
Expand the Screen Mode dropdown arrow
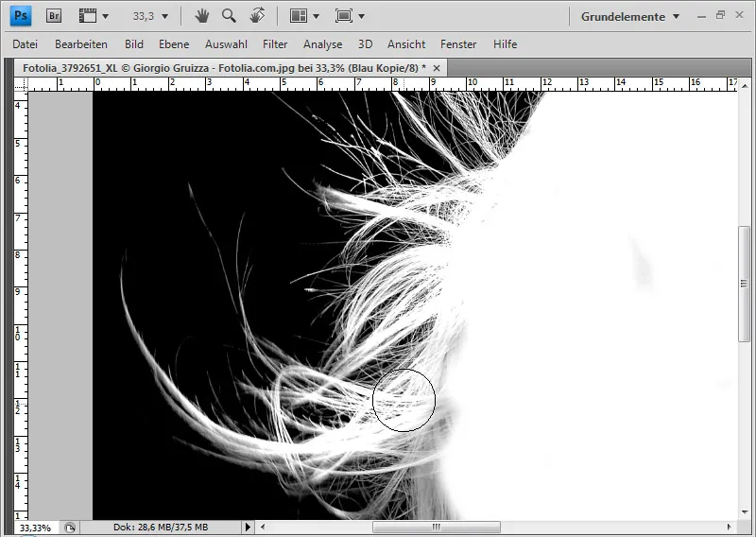pos(362,16)
